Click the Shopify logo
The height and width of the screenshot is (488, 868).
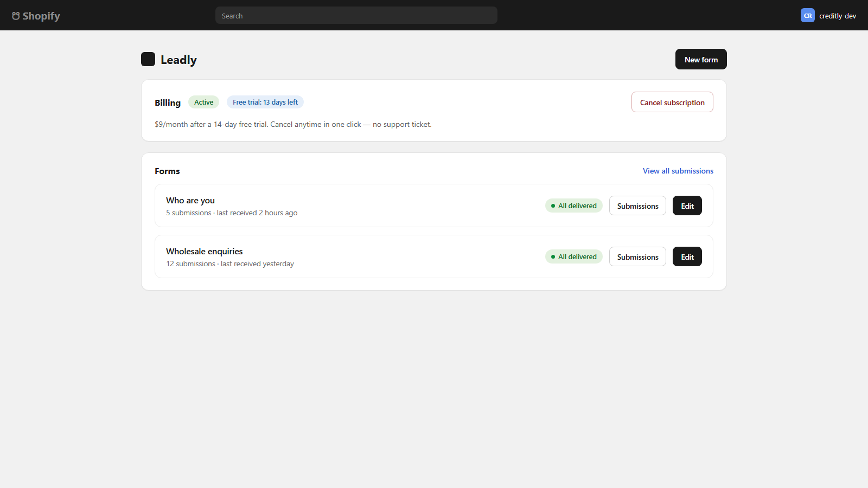36,16
